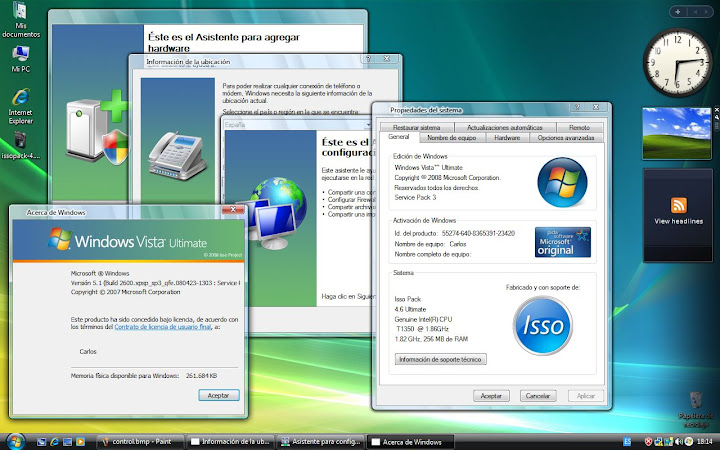This screenshot has width=720, height=450.
Task: Click View headlines in the feed gadget
Action: (679, 221)
